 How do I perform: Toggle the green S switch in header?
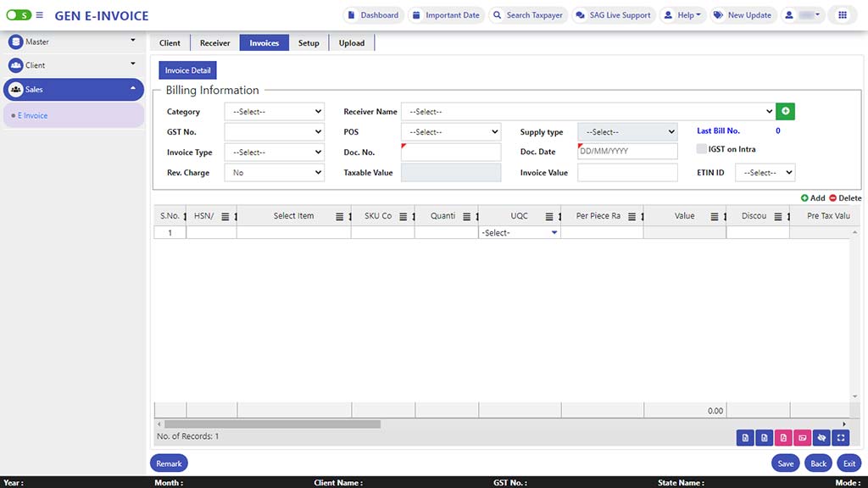point(19,15)
